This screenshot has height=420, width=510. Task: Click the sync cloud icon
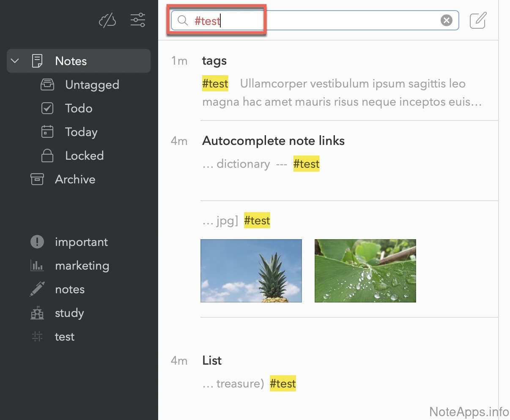tap(107, 20)
